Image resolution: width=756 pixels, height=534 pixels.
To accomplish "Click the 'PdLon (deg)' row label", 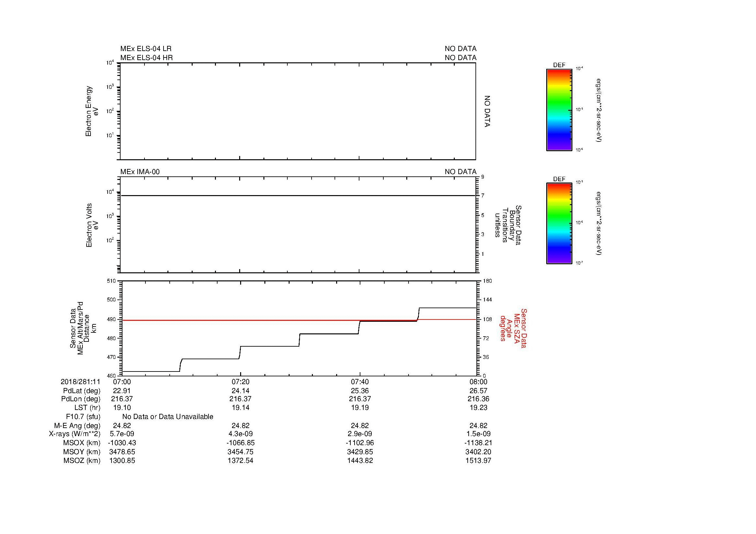I will [x=81, y=399].
